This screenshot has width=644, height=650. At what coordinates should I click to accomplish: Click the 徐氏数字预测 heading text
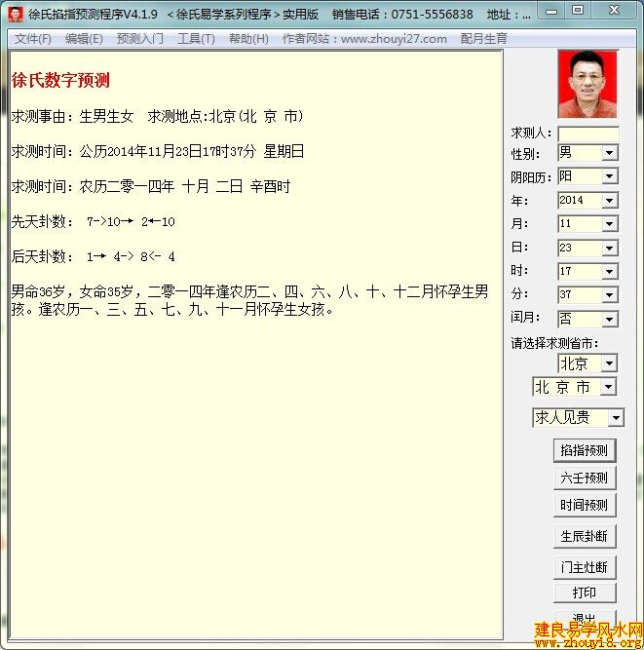60,80
